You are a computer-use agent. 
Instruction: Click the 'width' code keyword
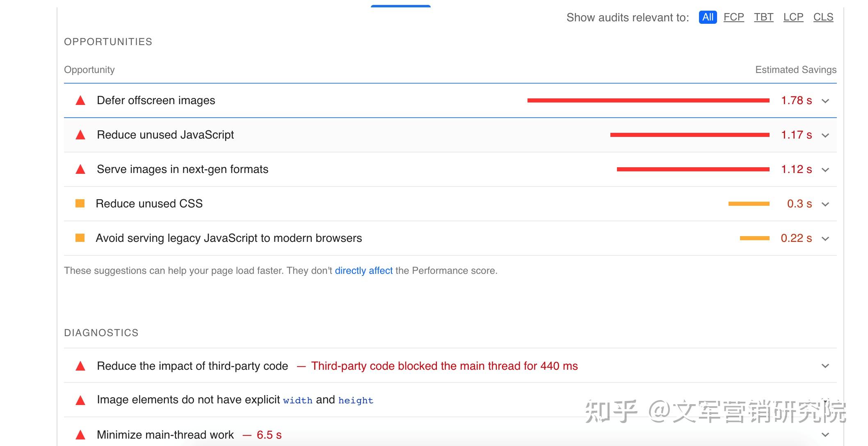click(x=298, y=400)
